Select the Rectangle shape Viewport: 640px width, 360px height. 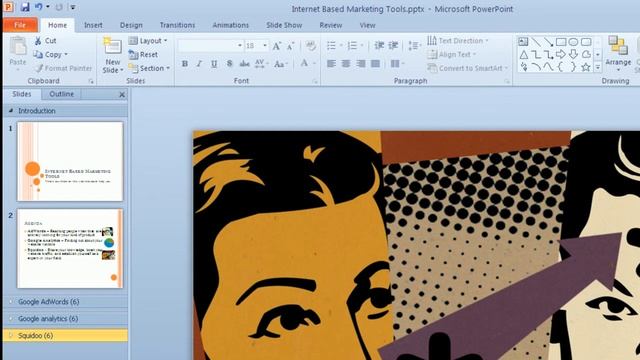[561, 42]
